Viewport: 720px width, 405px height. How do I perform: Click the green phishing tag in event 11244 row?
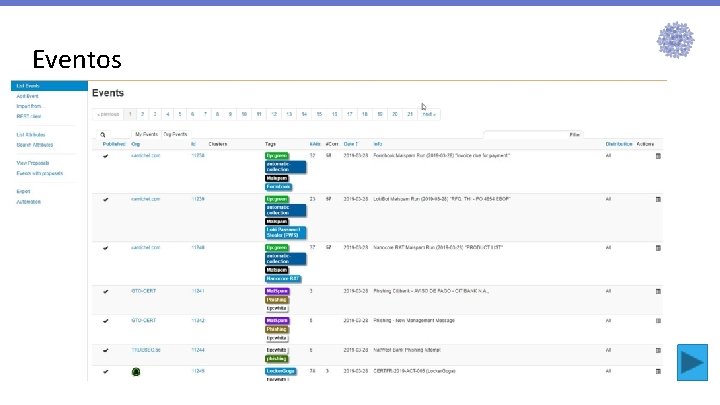[277, 359]
